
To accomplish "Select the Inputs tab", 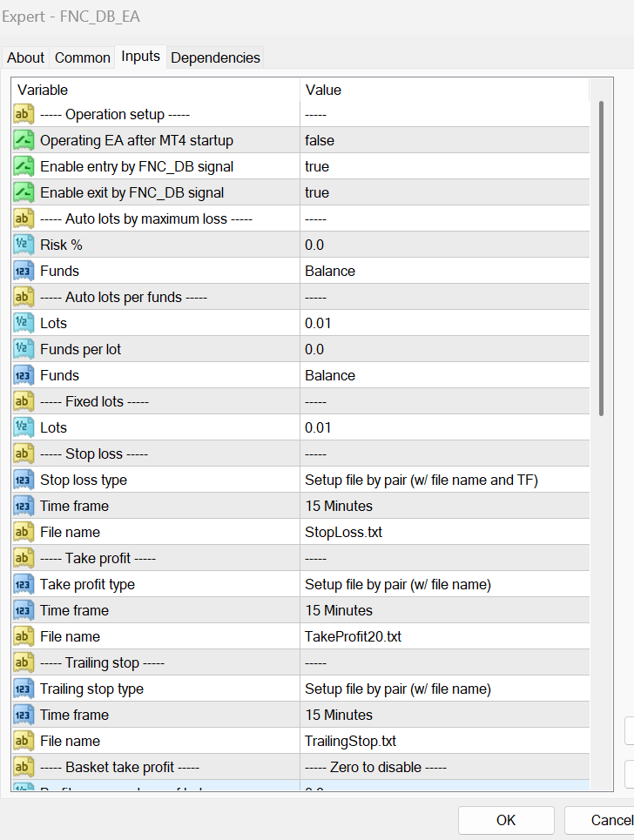I will pos(140,57).
